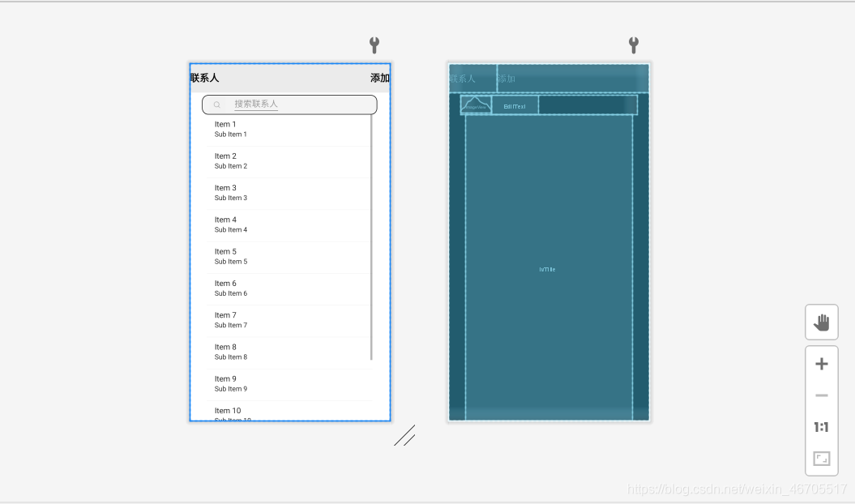Select the Item 9 list row
The image size is (855, 504).
tap(289, 385)
